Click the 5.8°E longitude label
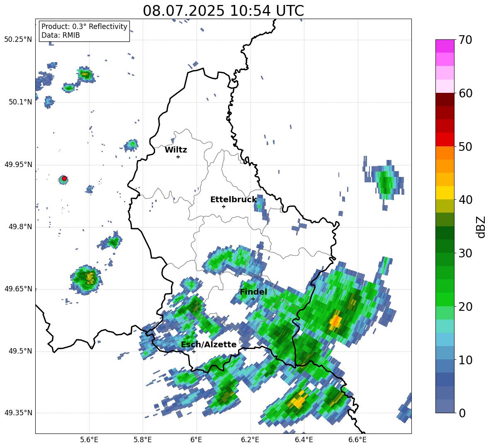Image resolution: width=491 pixels, height=448 pixels. (x=143, y=440)
